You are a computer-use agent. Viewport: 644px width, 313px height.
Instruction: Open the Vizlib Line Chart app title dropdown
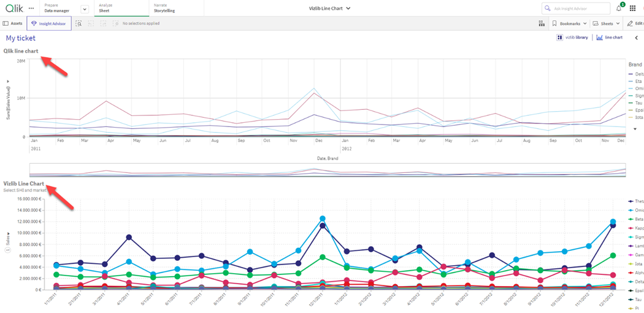(x=330, y=8)
